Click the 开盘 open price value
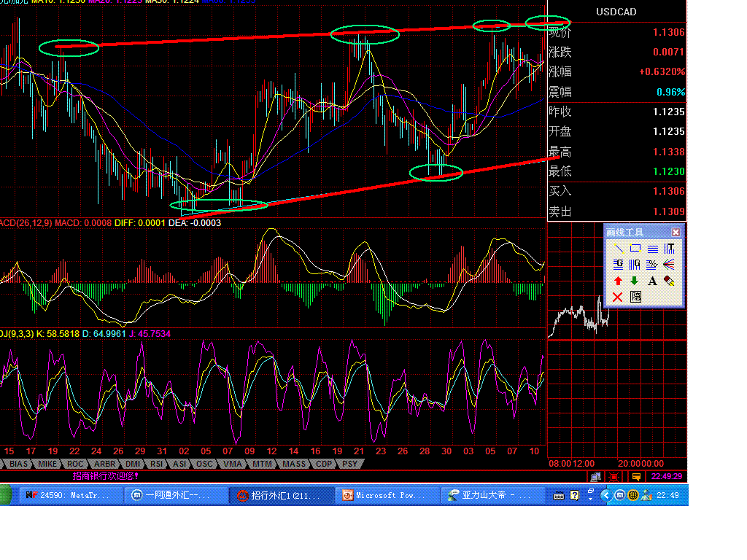The height and width of the screenshot is (560, 747). pos(668,131)
